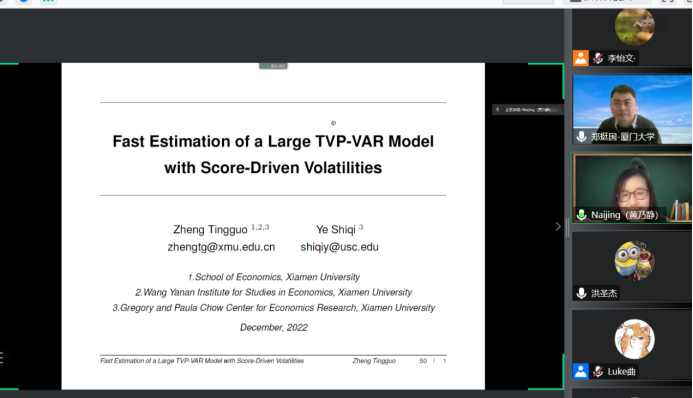Collapse the participant video sidebar with the arrow

tap(558, 227)
